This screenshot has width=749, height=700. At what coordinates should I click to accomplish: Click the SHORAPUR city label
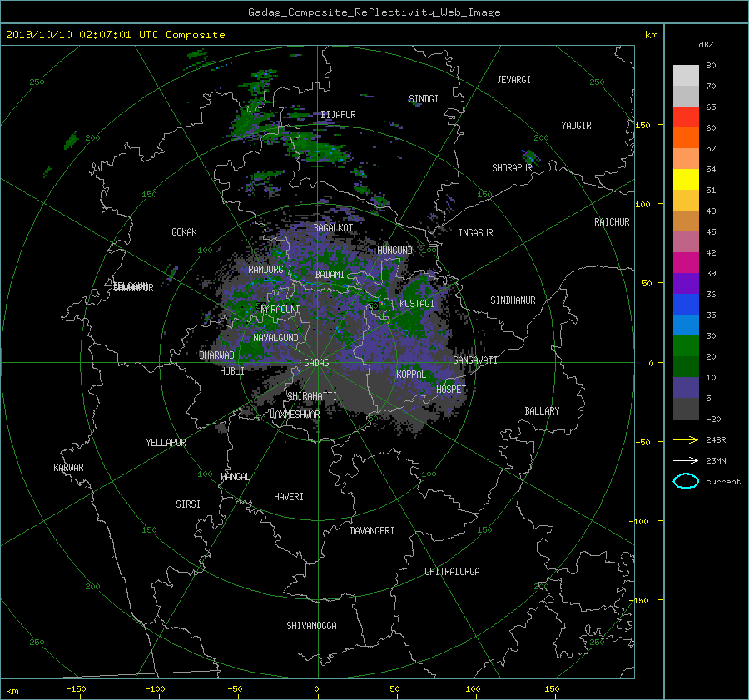(512, 168)
